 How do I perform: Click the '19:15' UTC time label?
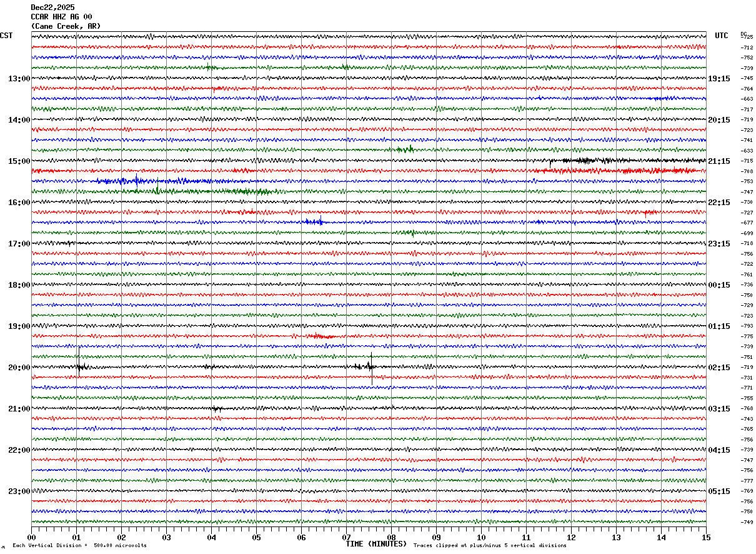coord(719,79)
